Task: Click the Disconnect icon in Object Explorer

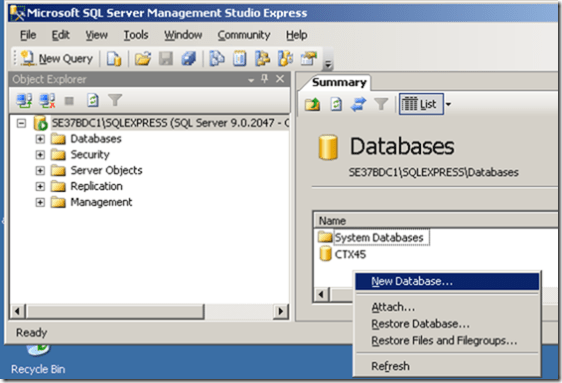Action: tap(47, 101)
